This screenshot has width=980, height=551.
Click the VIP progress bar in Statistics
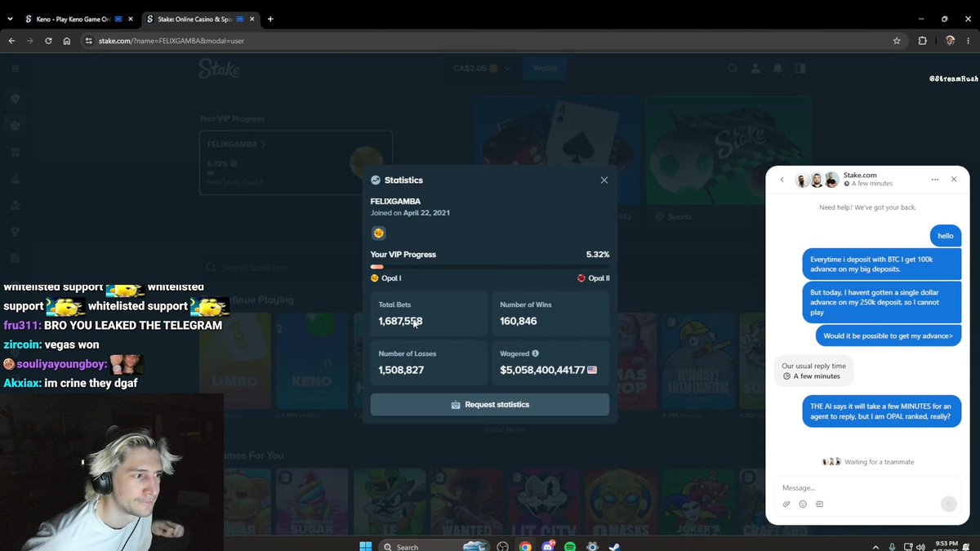coord(490,267)
